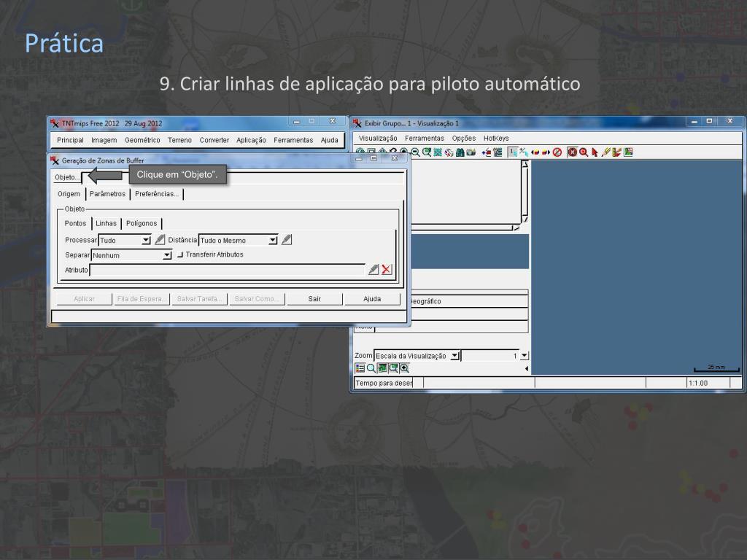The height and width of the screenshot is (560, 747).
Task: Click the pencil icon beside Processar dropdown
Action: point(160,239)
